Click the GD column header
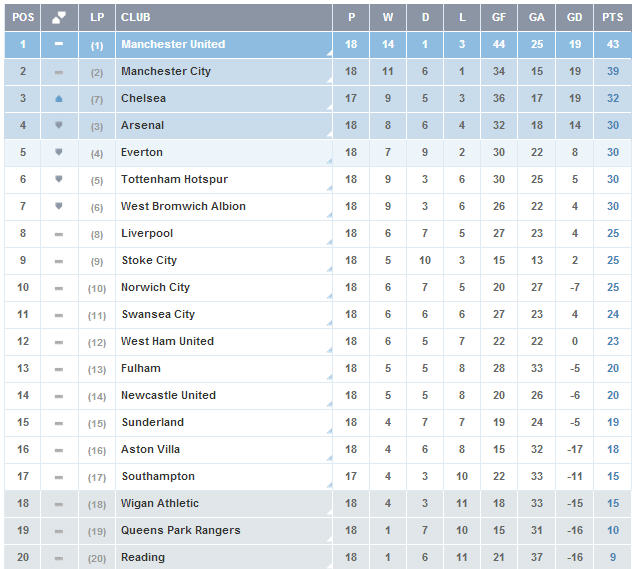 tap(576, 18)
